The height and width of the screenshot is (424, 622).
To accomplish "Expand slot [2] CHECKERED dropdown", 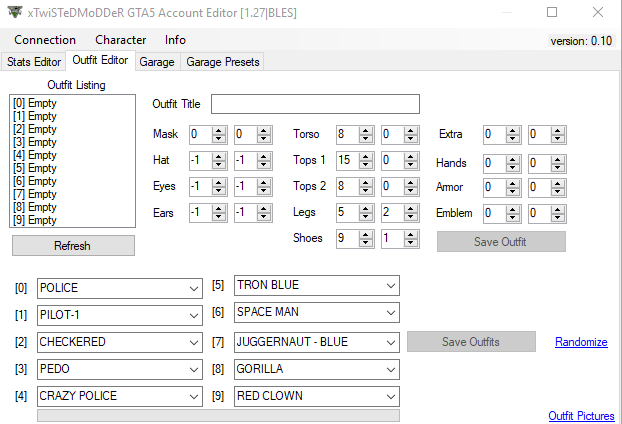I will coord(120,342).
